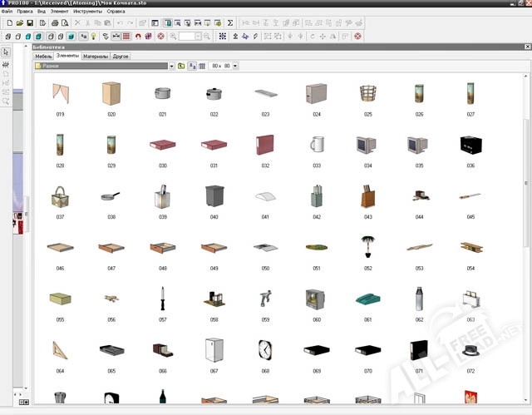532x415 pixels.
Task: Go up one folder in library
Action: tap(181, 65)
